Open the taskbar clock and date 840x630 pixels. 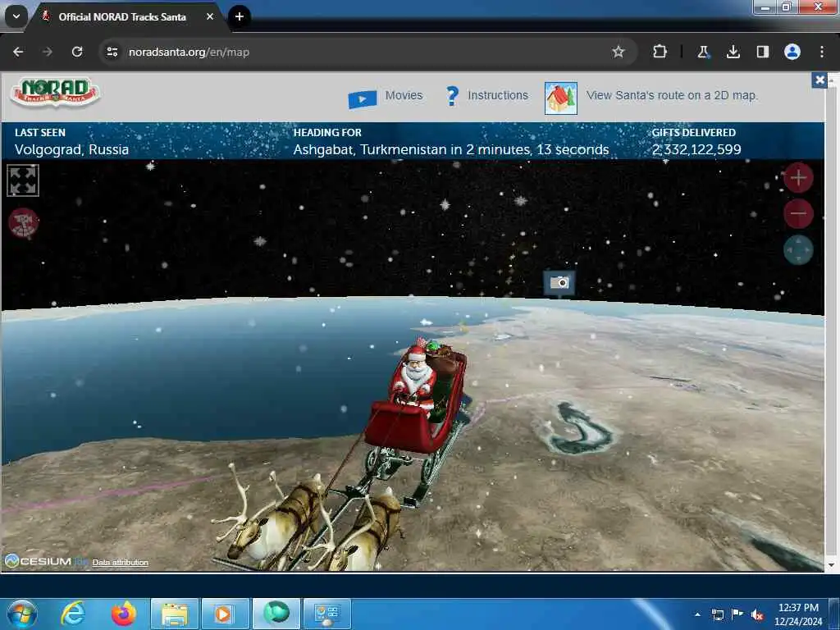coord(798,614)
